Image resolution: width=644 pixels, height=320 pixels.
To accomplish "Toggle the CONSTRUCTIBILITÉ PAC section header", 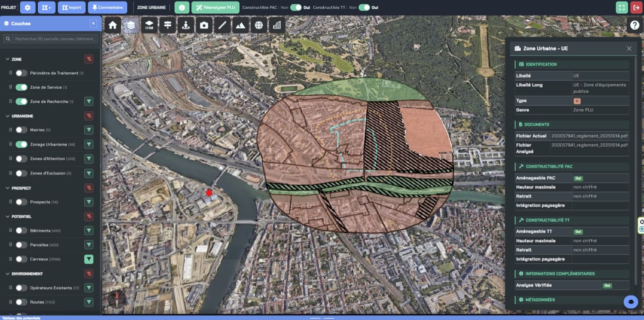I will 572,166.
